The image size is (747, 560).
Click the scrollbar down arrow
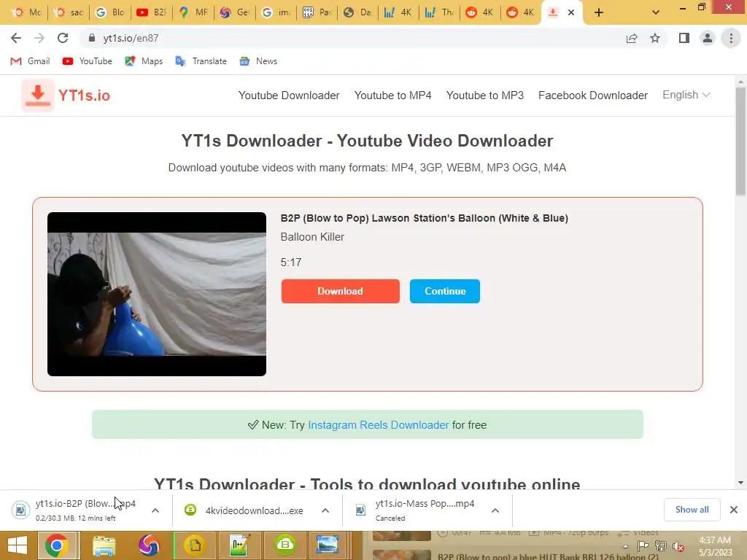[x=740, y=483]
